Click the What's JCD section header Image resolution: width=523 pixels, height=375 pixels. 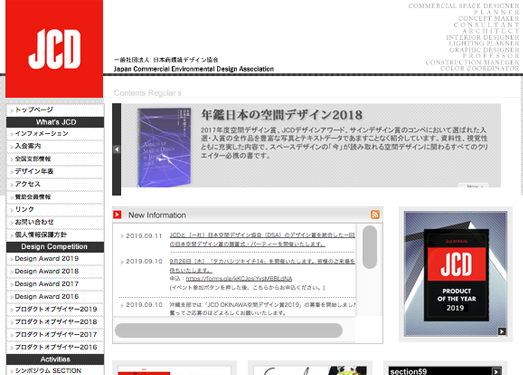(55, 122)
